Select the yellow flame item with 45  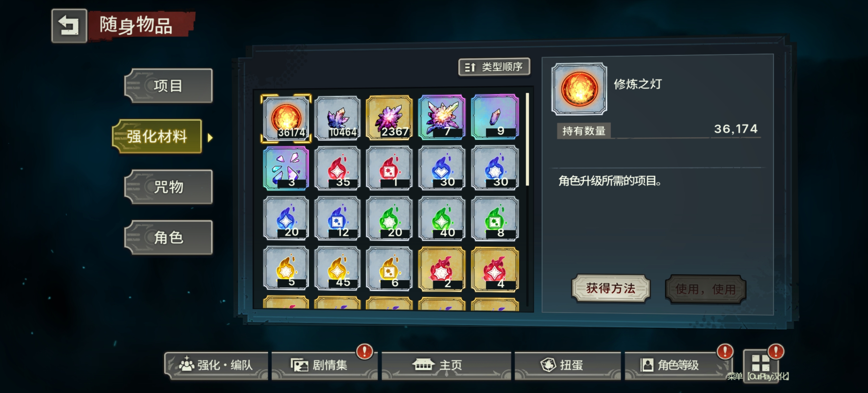[337, 269]
